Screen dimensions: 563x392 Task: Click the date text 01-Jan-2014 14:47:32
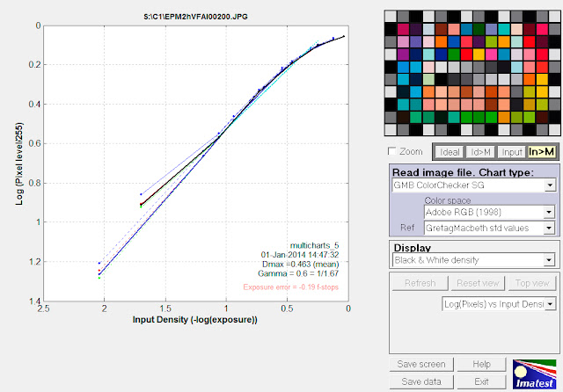point(300,255)
